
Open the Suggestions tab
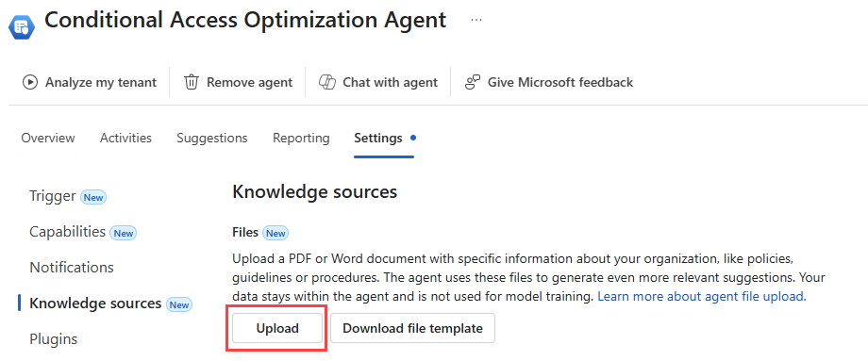pyautogui.click(x=212, y=138)
